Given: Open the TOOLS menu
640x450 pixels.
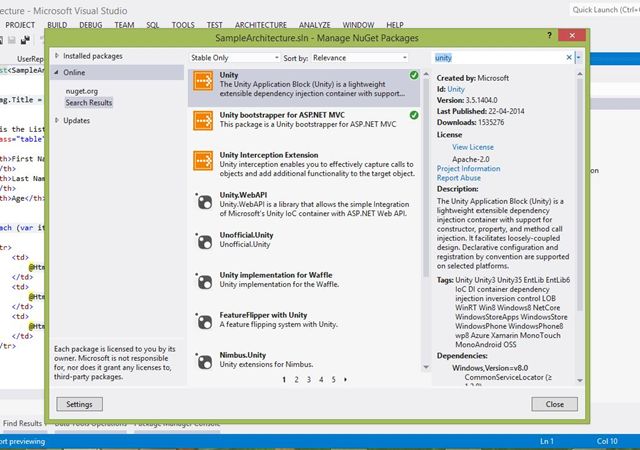Looking at the screenshot, I should click(x=183, y=25).
